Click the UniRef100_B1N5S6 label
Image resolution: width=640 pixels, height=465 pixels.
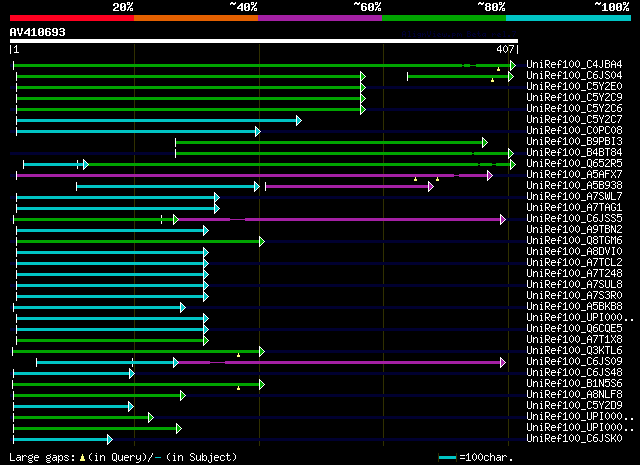(574, 384)
